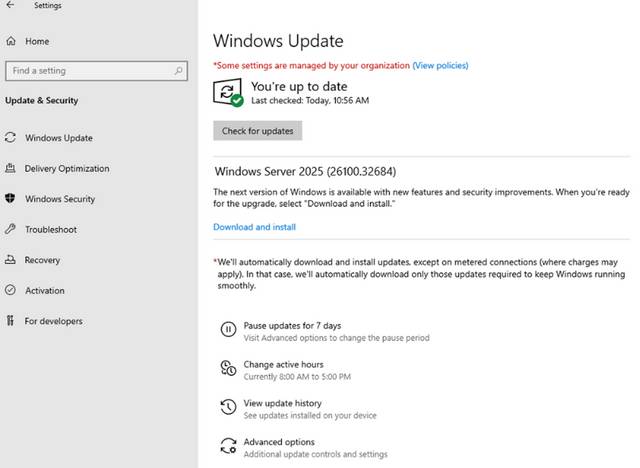
Task: Click the pause icon next to Pause updates
Action: click(x=228, y=329)
